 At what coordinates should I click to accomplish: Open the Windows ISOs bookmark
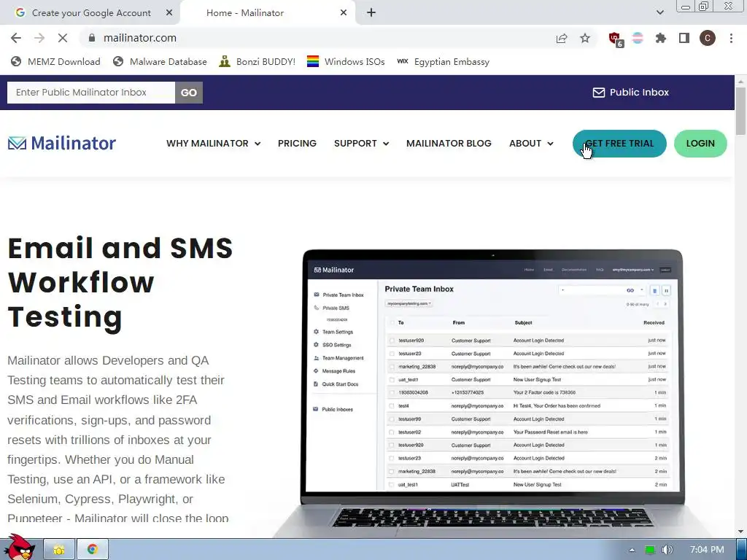[x=346, y=62]
